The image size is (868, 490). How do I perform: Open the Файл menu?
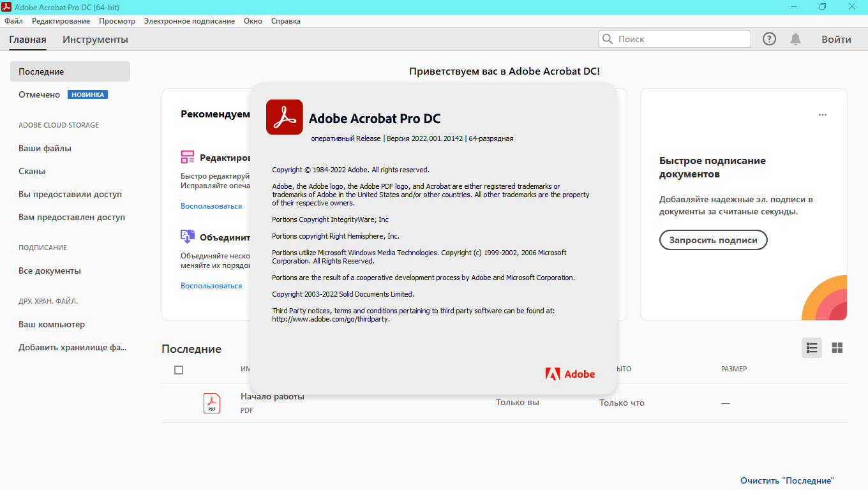point(13,21)
